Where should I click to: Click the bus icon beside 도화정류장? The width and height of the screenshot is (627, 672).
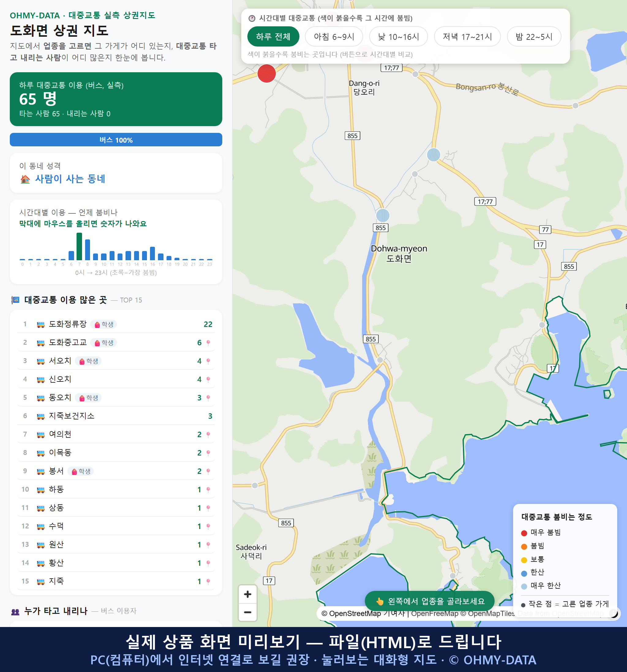(40, 325)
